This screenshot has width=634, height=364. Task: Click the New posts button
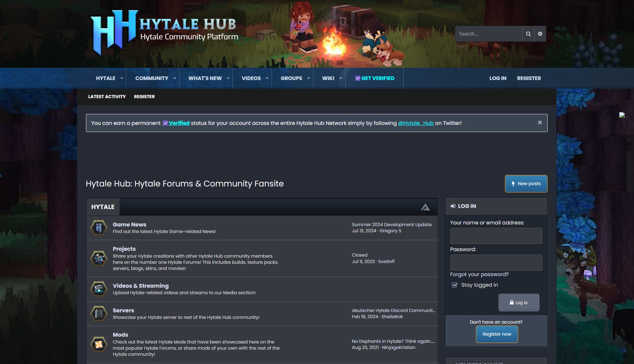click(526, 184)
